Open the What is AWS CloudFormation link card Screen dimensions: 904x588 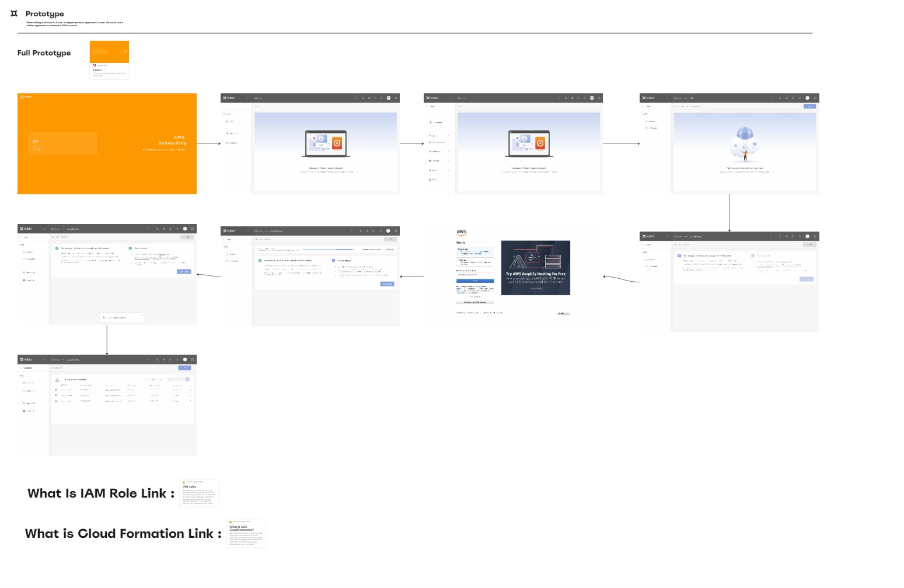point(246,533)
